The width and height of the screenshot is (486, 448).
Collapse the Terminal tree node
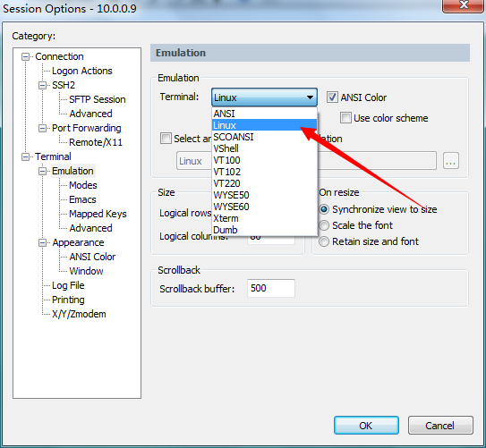pos(25,156)
